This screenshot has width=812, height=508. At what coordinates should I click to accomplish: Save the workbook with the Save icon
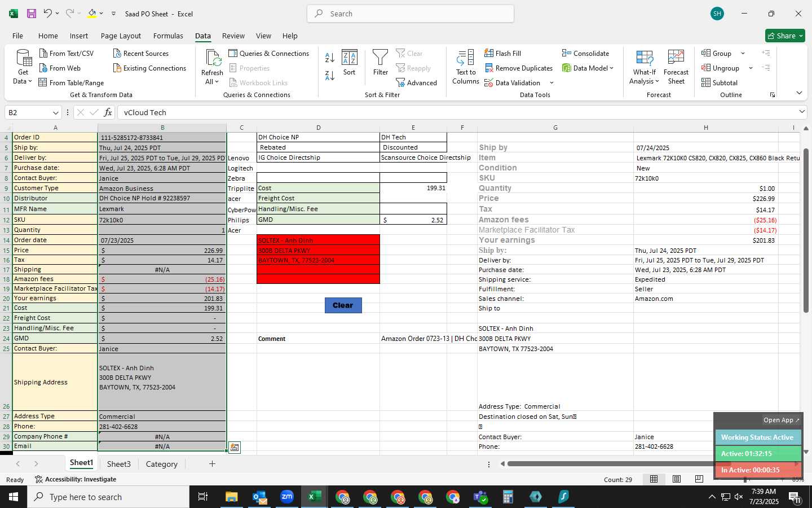pos(32,14)
